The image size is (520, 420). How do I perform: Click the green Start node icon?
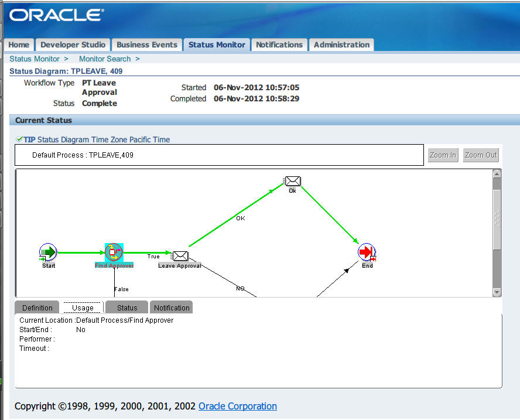tap(48, 252)
